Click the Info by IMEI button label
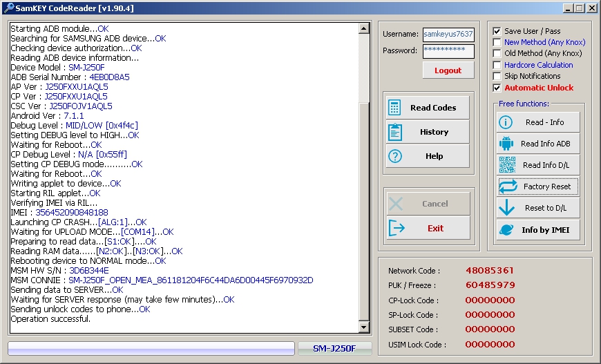Screen dimensions: 601x364 point(546,230)
